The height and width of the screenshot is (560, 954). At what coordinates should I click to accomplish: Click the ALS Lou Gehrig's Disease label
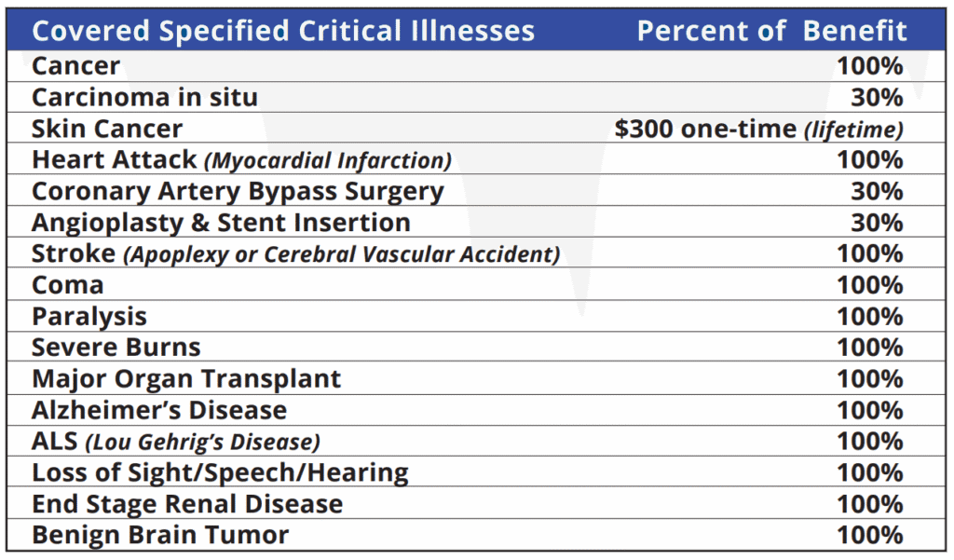point(176,442)
